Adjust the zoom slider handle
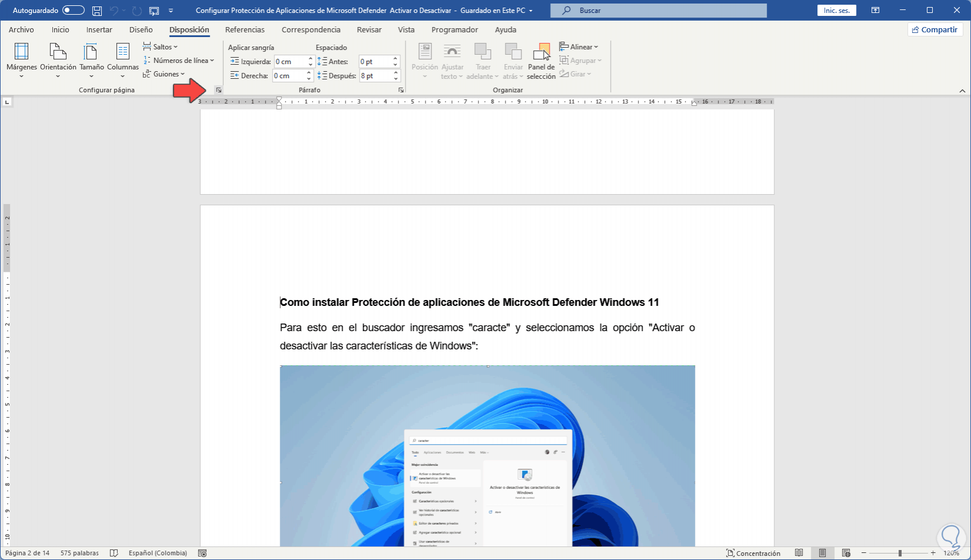This screenshot has width=971, height=560. 900,553
